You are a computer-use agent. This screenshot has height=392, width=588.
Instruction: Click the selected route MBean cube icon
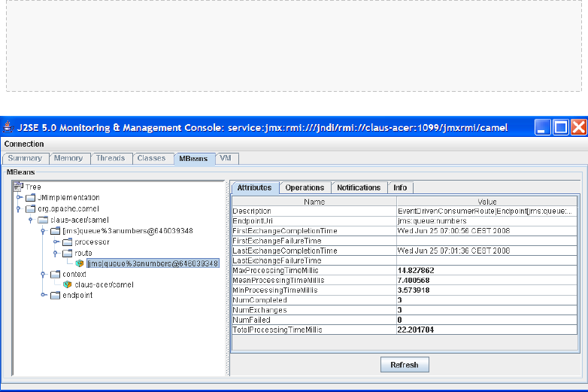(80, 263)
